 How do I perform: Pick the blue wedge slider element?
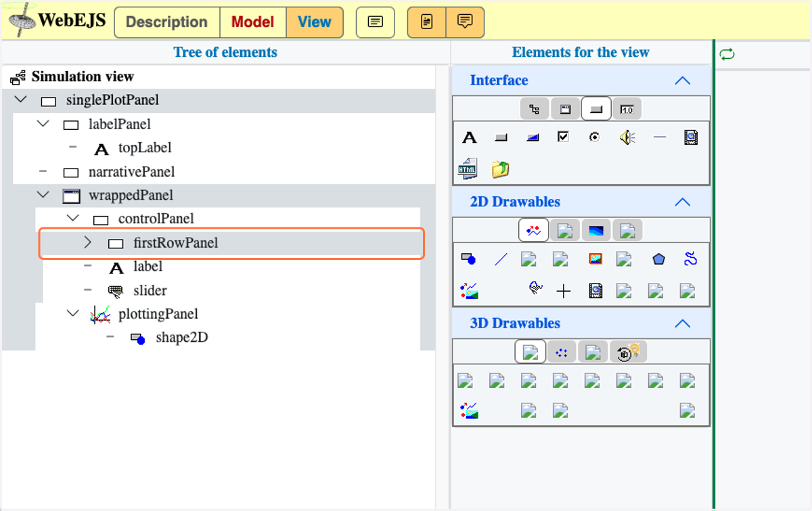(x=533, y=137)
